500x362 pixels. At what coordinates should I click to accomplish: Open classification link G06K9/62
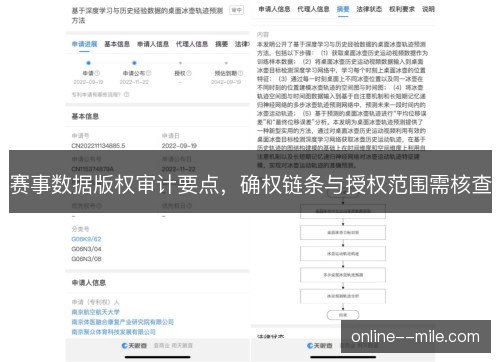click(x=86, y=239)
